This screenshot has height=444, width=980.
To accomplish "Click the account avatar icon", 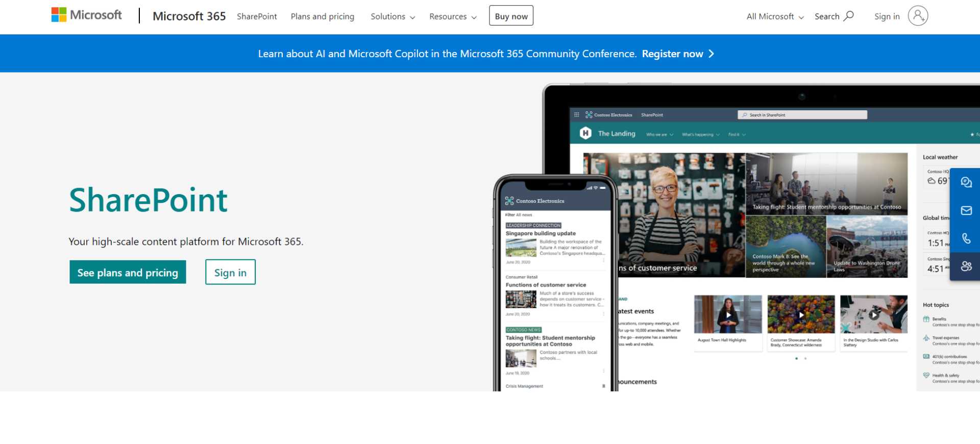I will 918,16.
